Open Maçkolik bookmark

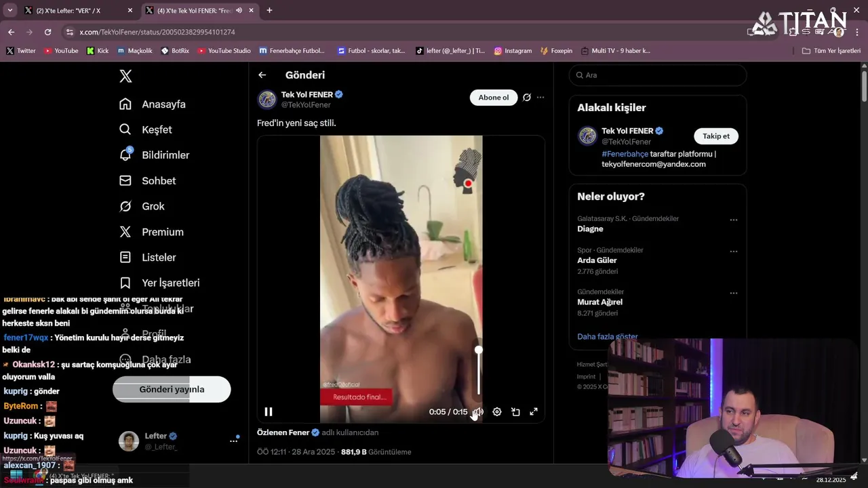pyautogui.click(x=135, y=51)
